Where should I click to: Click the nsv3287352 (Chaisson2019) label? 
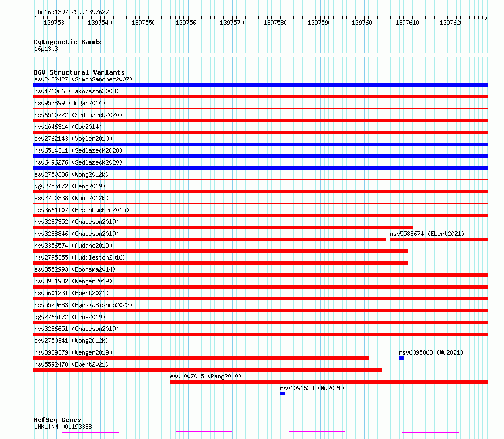click(76, 222)
